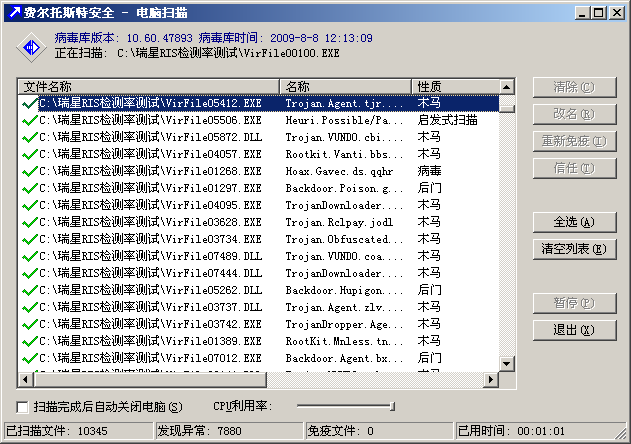Select Rootkit.Vanti.bbs... threat name

(344, 154)
